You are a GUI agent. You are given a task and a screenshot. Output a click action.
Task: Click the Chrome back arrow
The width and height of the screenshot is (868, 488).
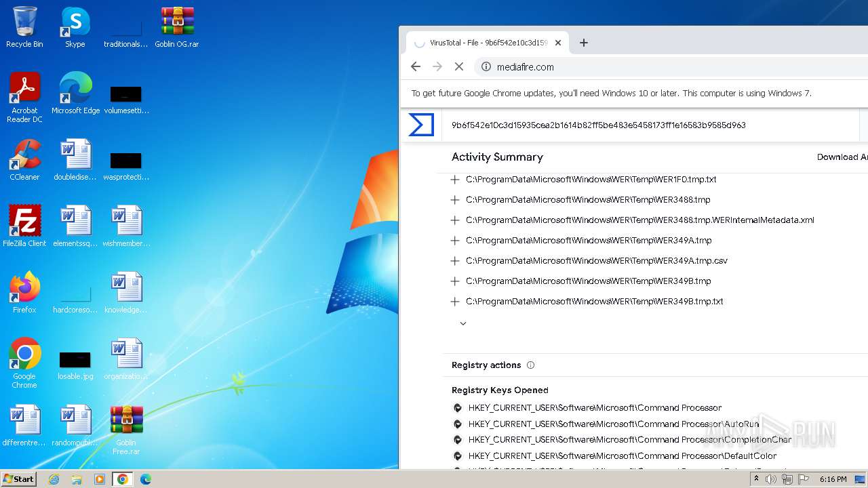[416, 66]
